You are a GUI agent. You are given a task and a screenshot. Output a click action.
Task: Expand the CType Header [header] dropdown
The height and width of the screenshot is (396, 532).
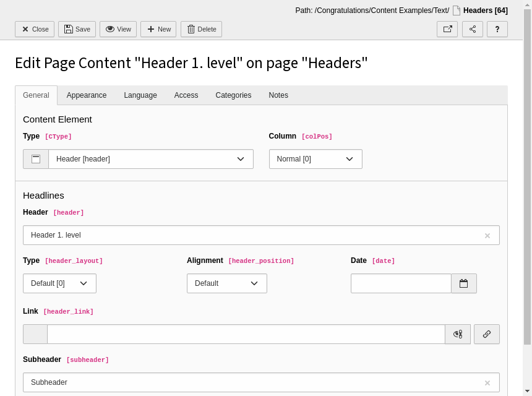[x=151, y=159]
